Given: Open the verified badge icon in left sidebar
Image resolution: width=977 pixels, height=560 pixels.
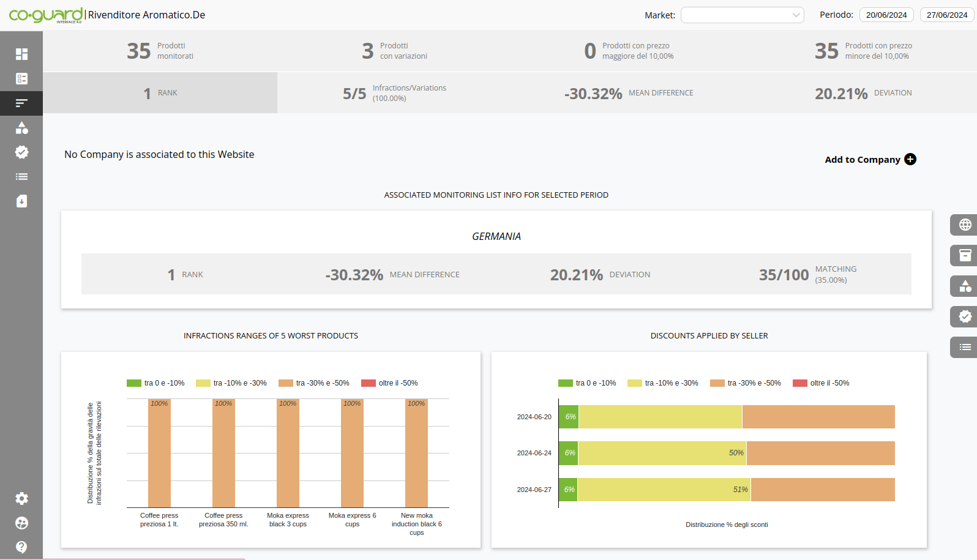Looking at the screenshot, I should tap(21, 152).
